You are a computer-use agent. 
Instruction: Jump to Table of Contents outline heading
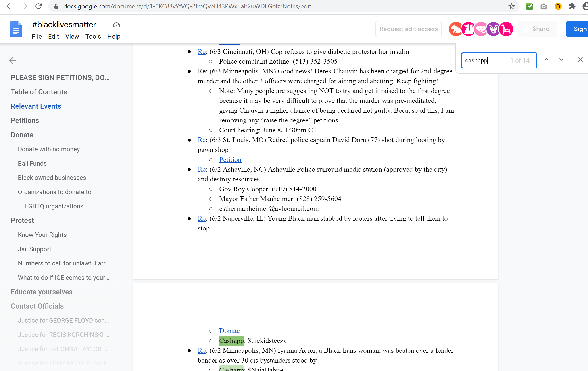pos(39,92)
